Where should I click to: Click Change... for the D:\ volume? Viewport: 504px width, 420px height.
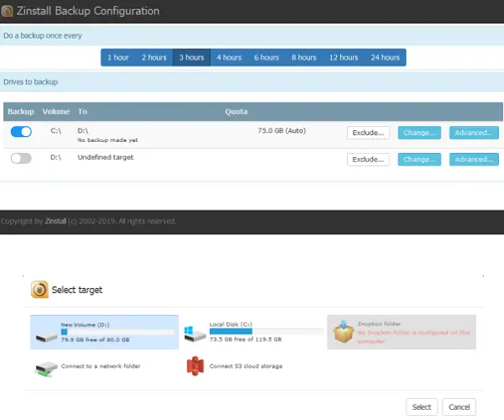point(419,160)
